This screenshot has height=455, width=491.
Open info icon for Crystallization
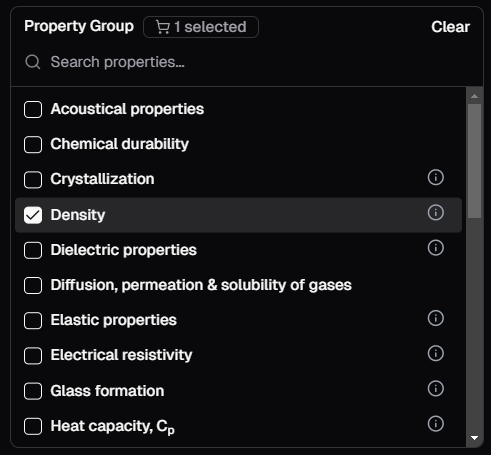435,177
